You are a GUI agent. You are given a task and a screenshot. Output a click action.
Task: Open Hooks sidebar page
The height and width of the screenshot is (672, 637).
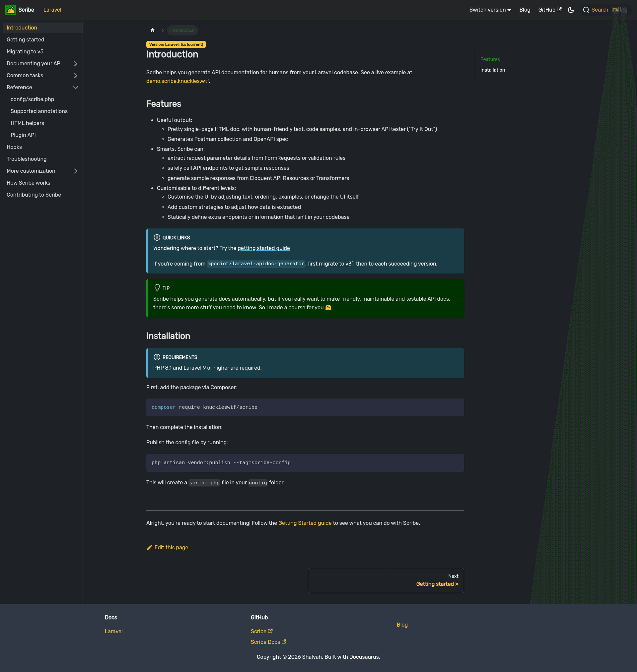tap(42, 147)
